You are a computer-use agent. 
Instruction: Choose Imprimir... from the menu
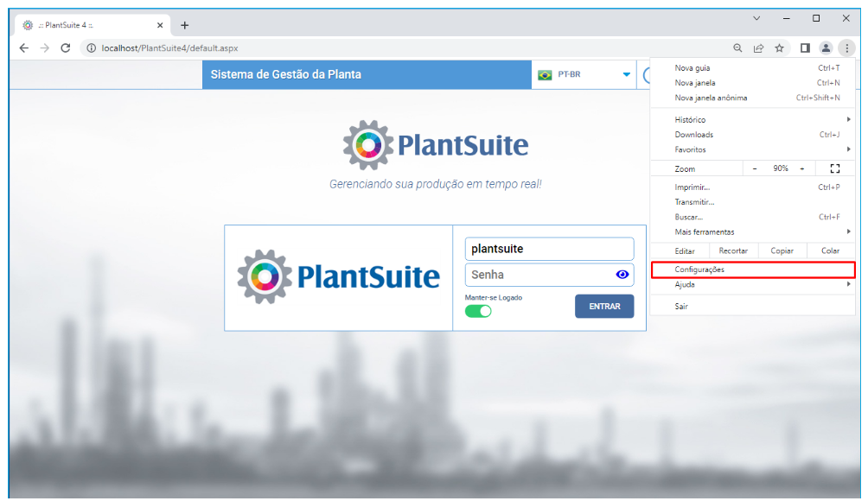(753, 187)
